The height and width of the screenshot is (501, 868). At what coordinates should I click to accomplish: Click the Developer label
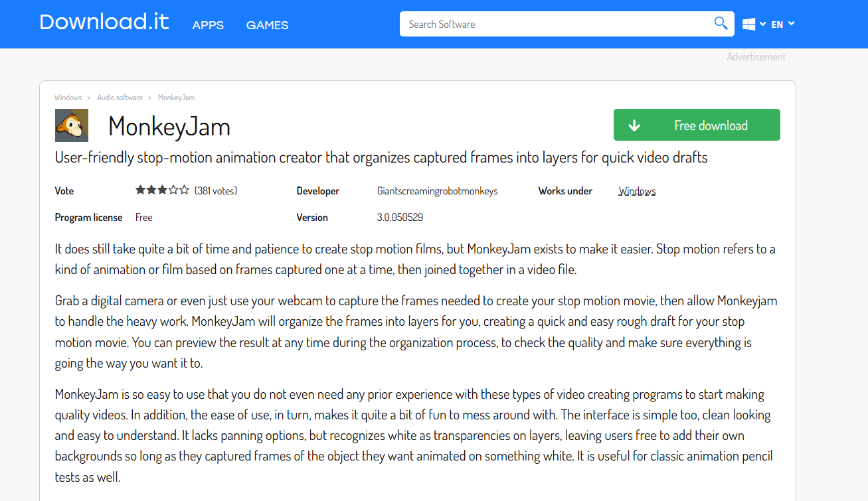point(318,191)
